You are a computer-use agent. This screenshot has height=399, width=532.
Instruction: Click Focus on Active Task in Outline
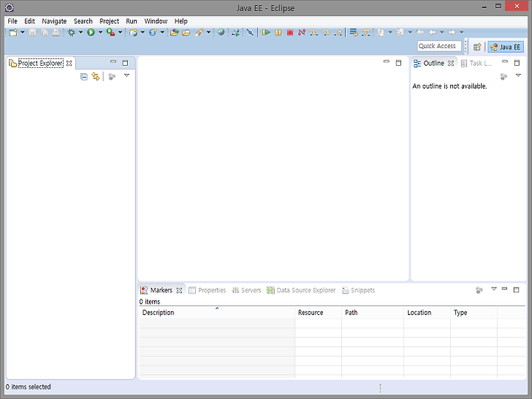click(x=503, y=77)
